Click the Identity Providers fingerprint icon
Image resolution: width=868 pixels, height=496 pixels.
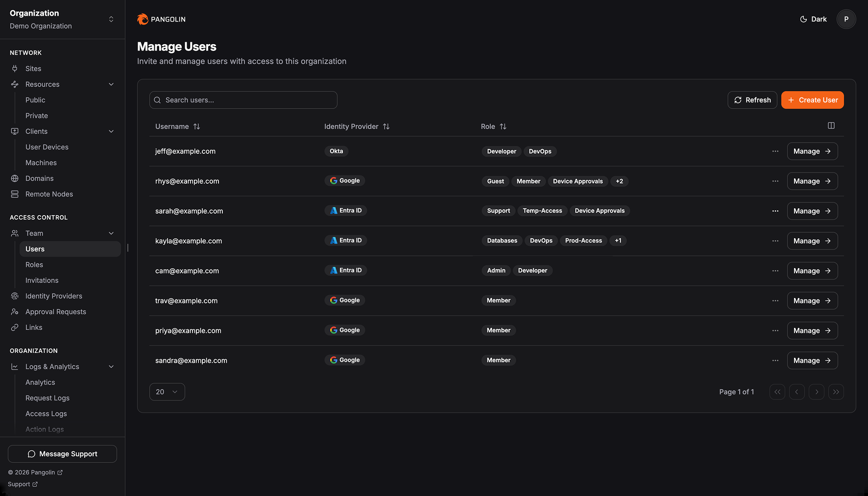[14, 296]
